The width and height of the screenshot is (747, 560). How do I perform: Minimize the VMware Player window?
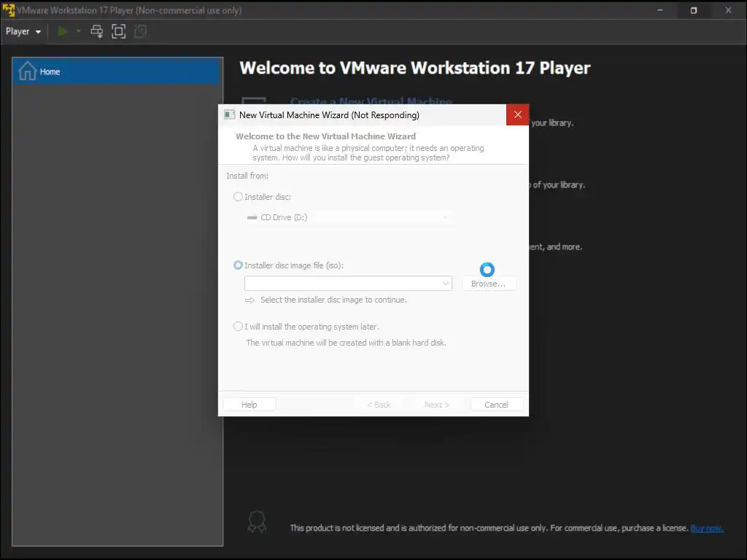[659, 10]
